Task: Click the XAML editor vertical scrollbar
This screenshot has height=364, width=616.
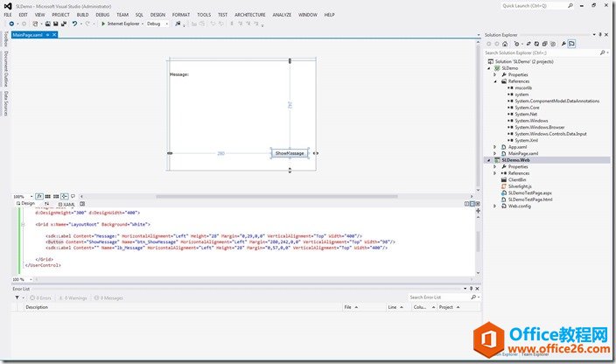Action: [478, 241]
